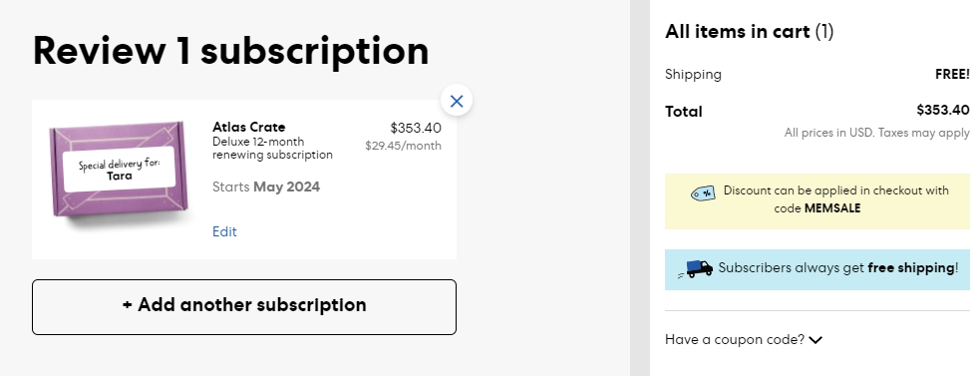Click the discount tag icon
The image size is (980, 376).
click(703, 193)
